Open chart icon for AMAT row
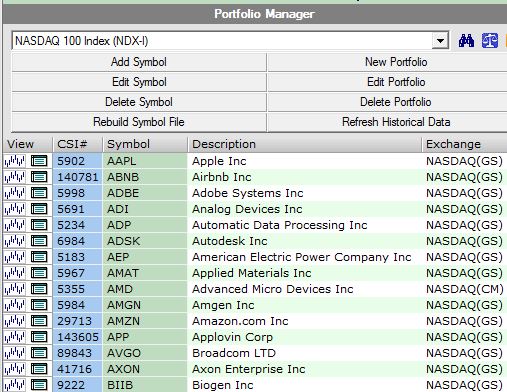The height and width of the screenshot is (392, 507). point(15,273)
